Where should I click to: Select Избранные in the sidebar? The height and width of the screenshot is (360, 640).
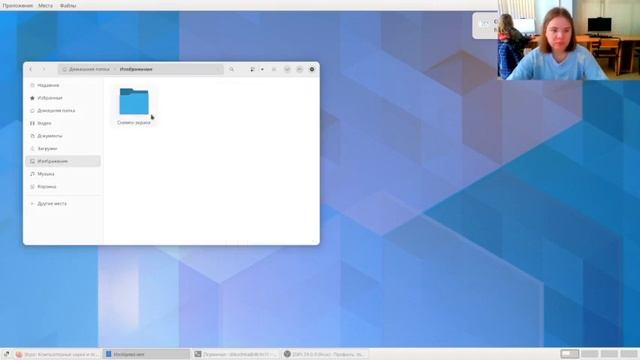click(63, 98)
